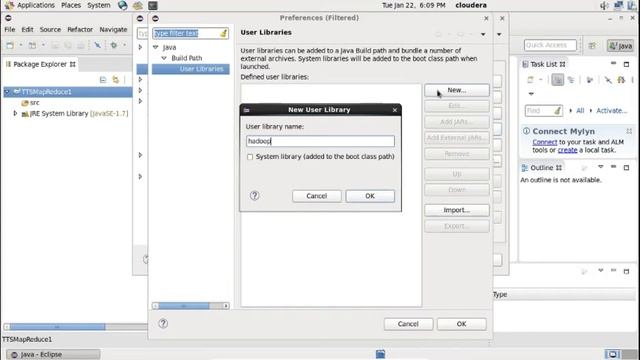640x360 pixels.
Task: Launch the web browser from top panel
Action: [x=122, y=5]
